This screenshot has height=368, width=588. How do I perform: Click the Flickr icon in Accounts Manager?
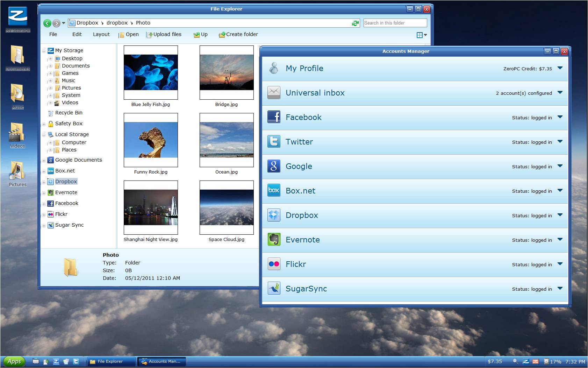click(x=274, y=264)
